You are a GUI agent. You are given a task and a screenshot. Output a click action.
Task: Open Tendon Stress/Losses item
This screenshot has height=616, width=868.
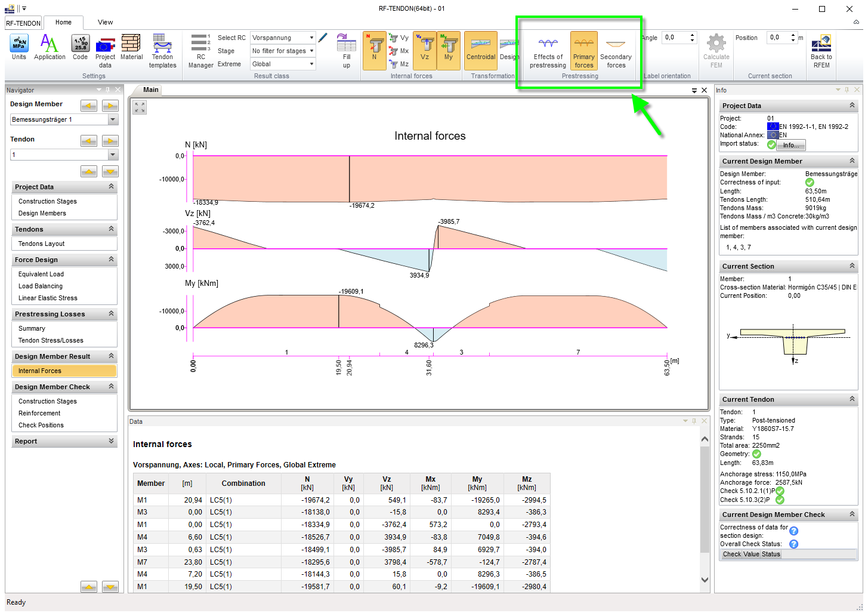[51, 340]
